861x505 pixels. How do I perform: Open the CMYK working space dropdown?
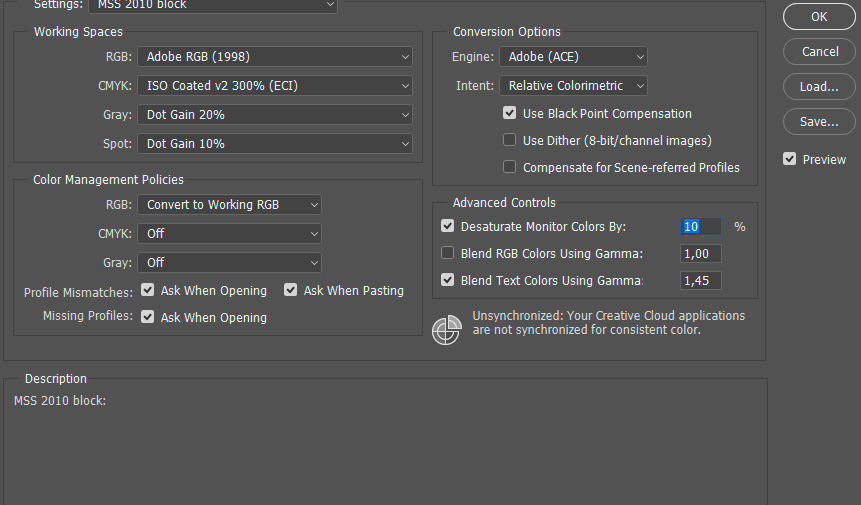click(x=274, y=86)
